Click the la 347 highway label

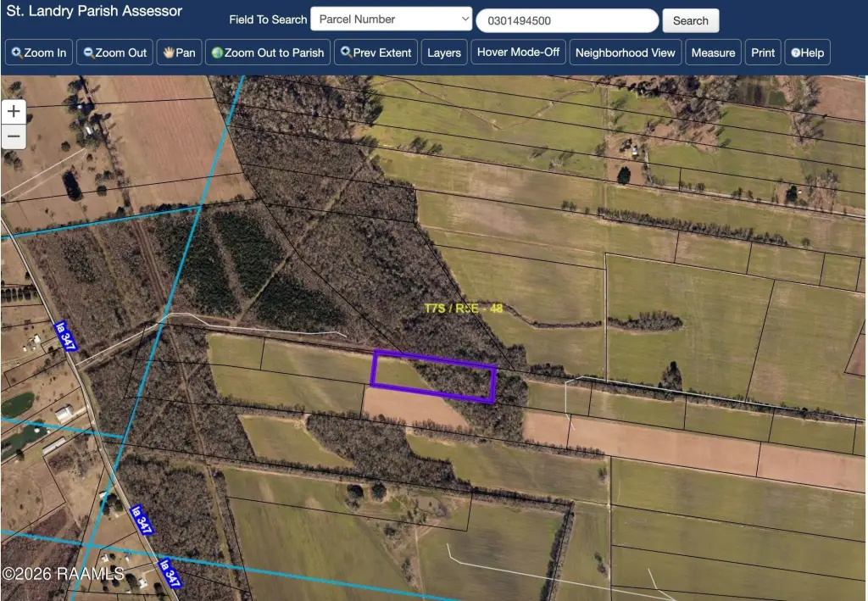pyautogui.click(x=61, y=335)
